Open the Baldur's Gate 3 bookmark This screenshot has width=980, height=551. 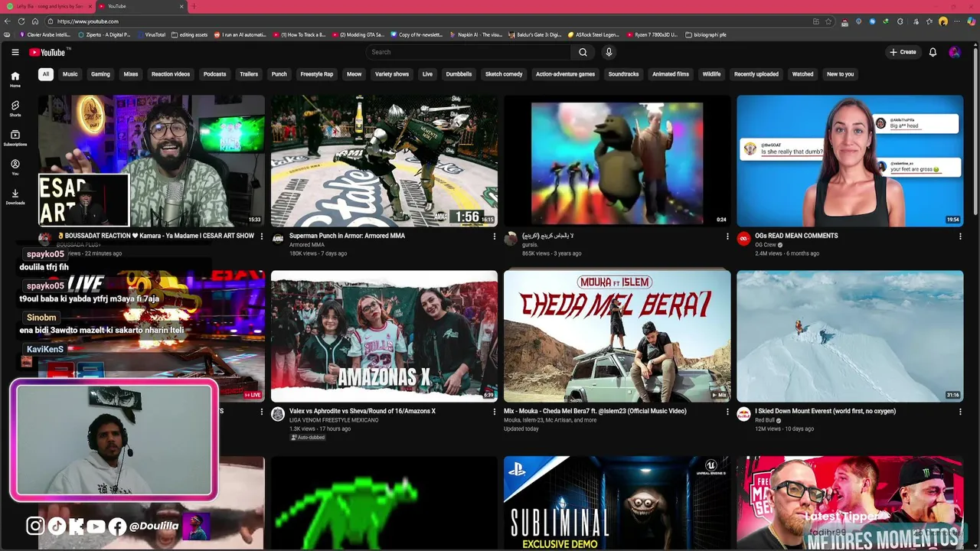pyautogui.click(x=534, y=34)
